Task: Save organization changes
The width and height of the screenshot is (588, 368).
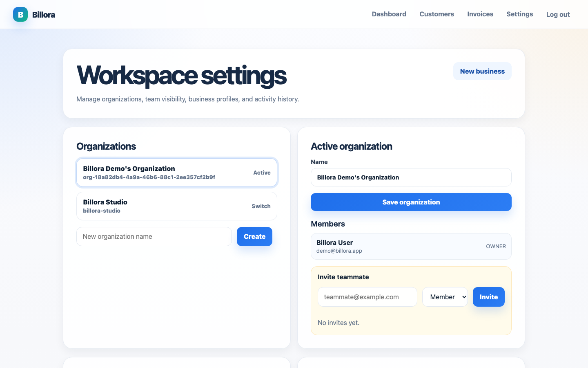Action: tap(411, 202)
